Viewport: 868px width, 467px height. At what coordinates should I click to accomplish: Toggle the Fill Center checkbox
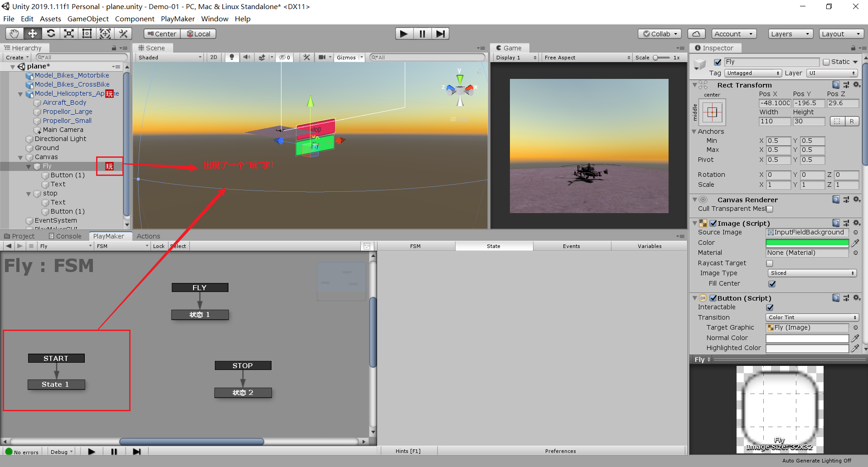pos(772,283)
